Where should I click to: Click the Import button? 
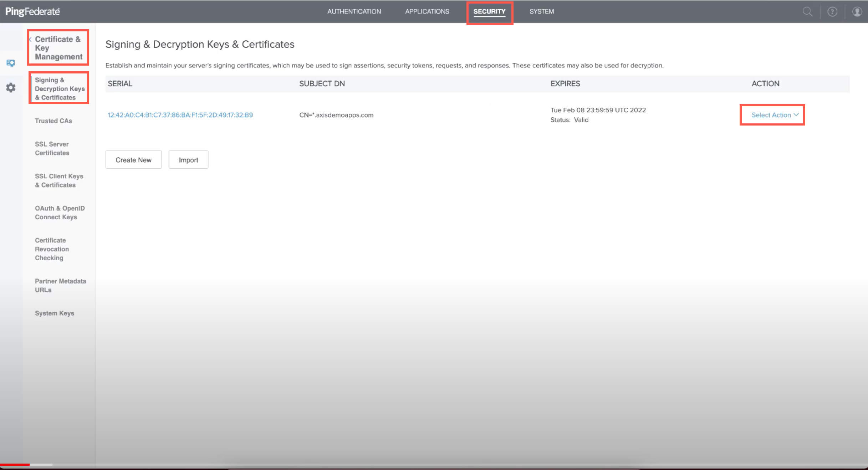188,160
